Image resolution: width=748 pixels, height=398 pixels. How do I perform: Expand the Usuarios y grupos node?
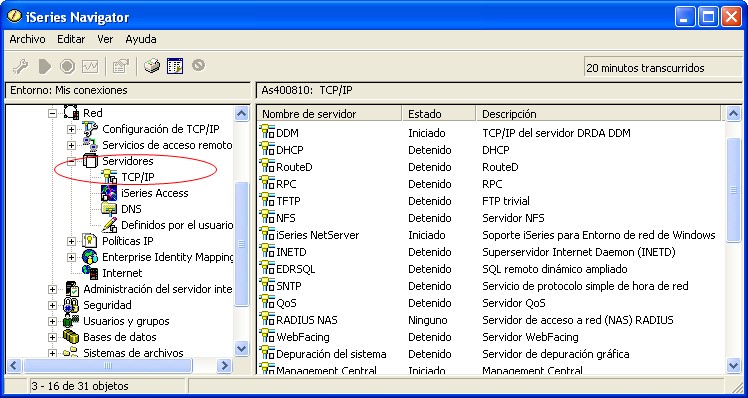tap(52, 322)
